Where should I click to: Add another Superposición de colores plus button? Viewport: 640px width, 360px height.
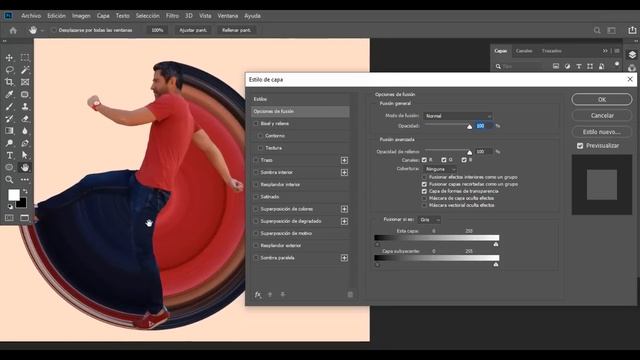[x=344, y=209]
